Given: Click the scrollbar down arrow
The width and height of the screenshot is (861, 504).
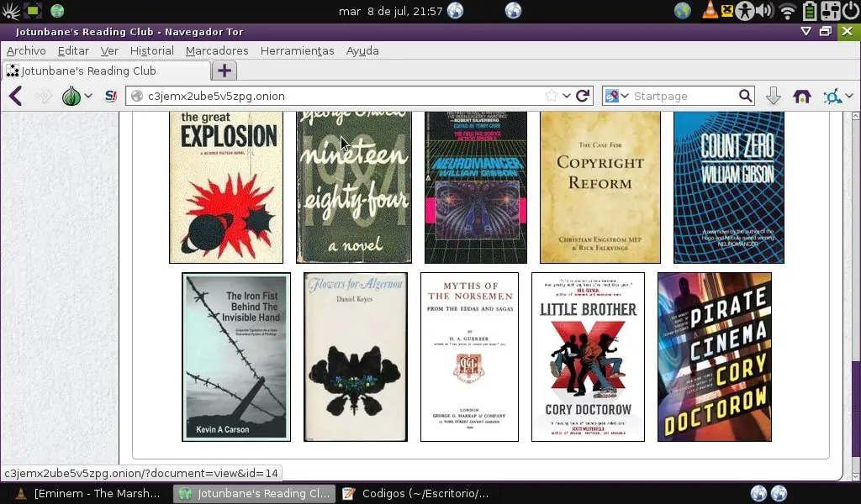Looking at the screenshot, I should click(x=855, y=476).
